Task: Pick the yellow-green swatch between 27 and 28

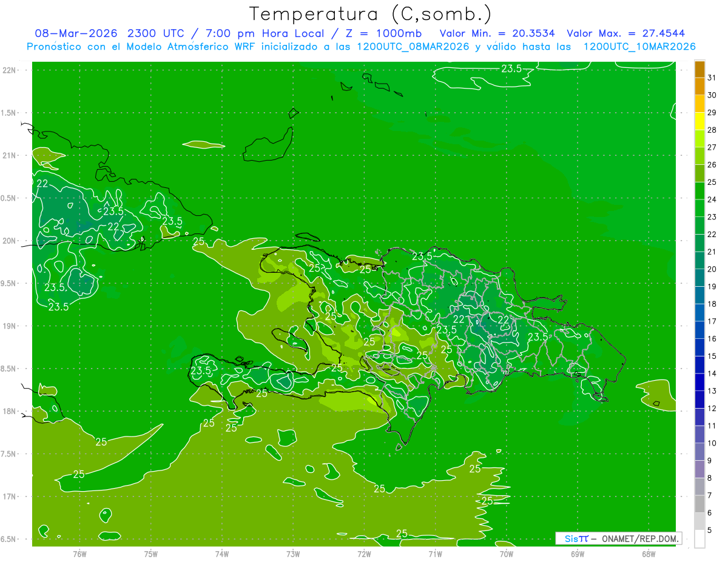Action: pyautogui.click(x=699, y=139)
